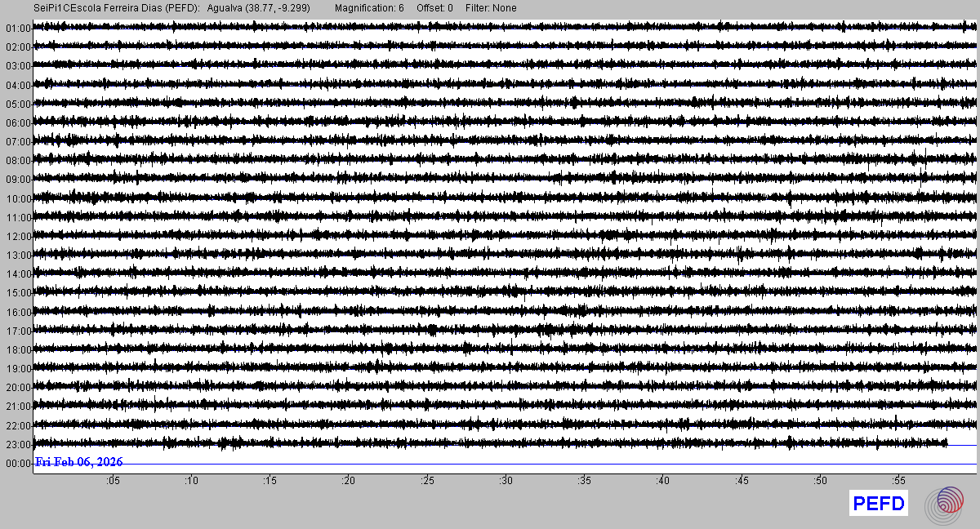This screenshot has height=529, width=980.
Task: Click the flat end of 23:00 trace
Action: pos(962,445)
